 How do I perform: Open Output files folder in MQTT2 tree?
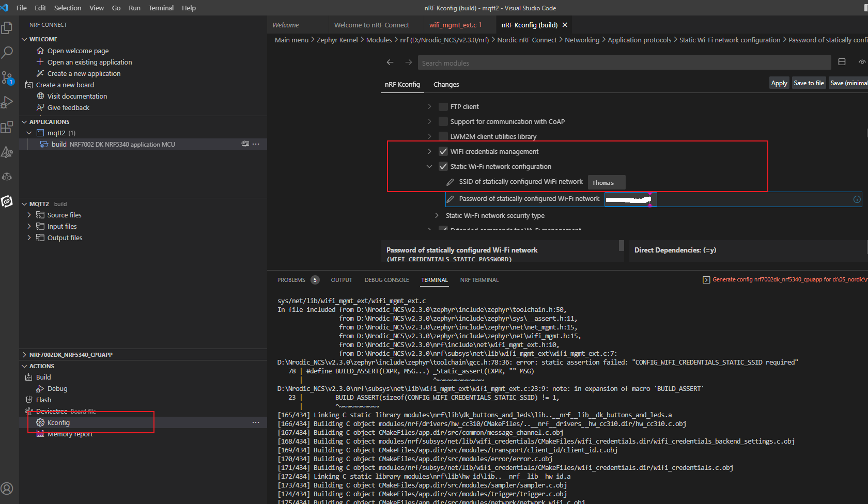point(65,238)
